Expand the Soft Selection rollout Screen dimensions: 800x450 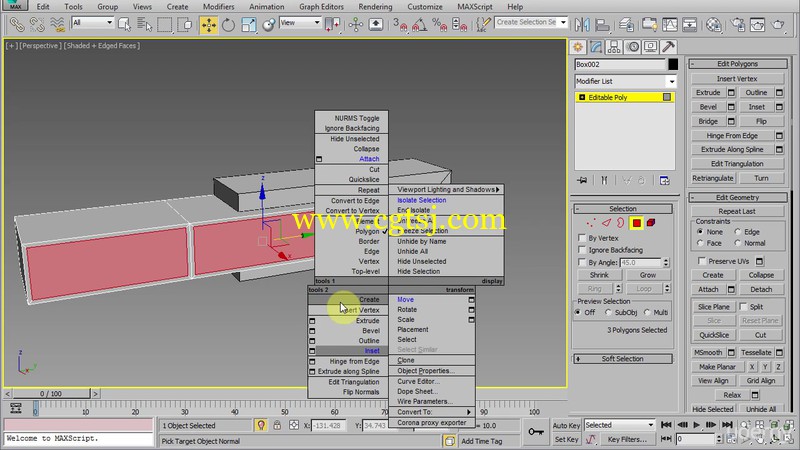click(x=622, y=359)
